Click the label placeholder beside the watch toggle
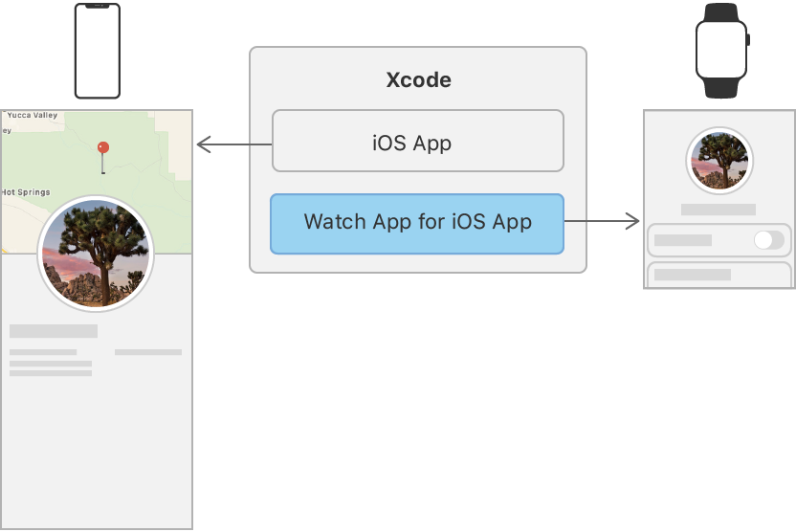This screenshot has width=796, height=532. pyautogui.click(x=683, y=240)
